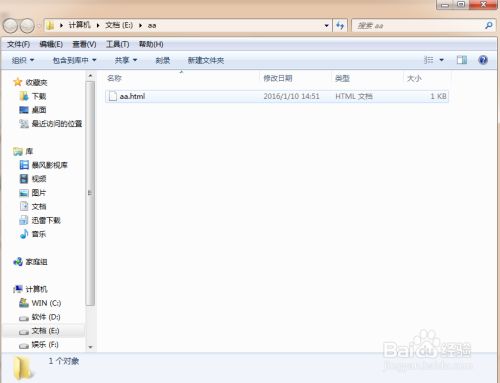Click the navigation pane scrollbar down arrow
500x383 pixels.
[x=90, y=347]
